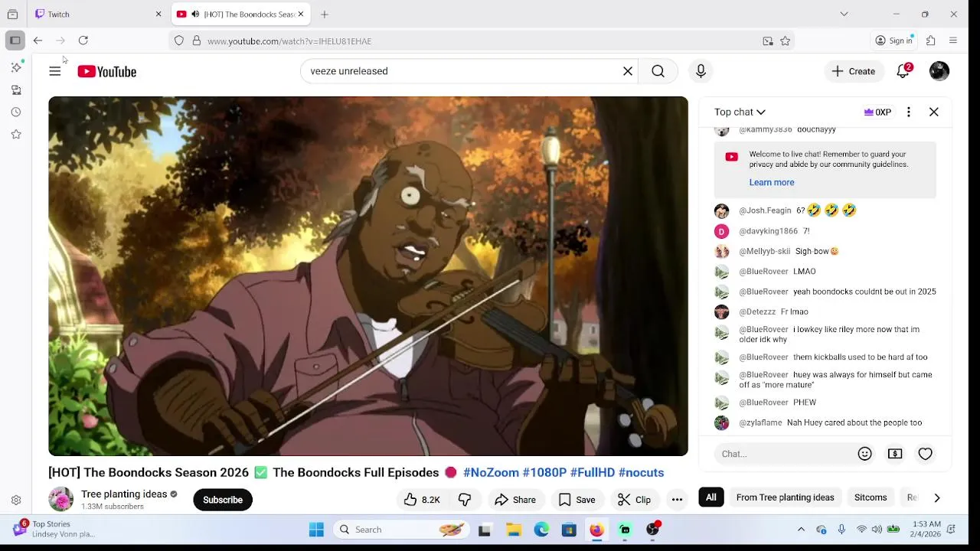The image size is (980, 551).
Task: Send a heart reaction in chat
Action: (926, 454)
